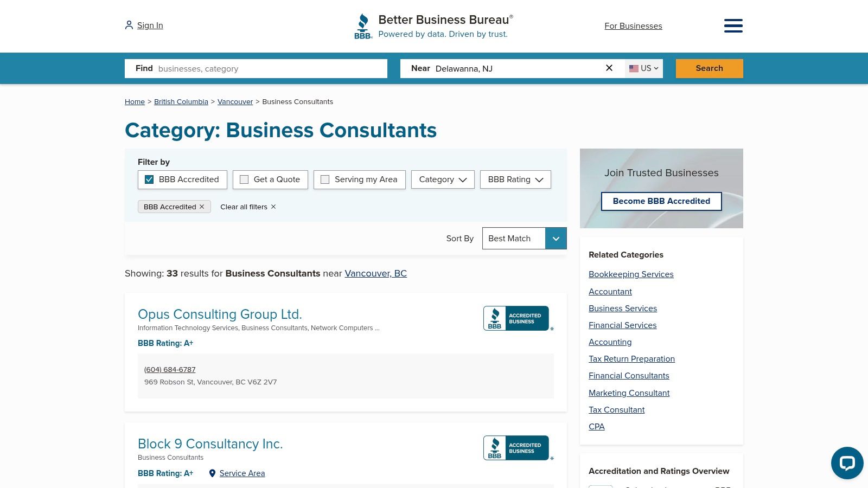The width and height of the screenshot is (868, 488).
Task: Open the For Businesses menu
Action: coord(633,25)
